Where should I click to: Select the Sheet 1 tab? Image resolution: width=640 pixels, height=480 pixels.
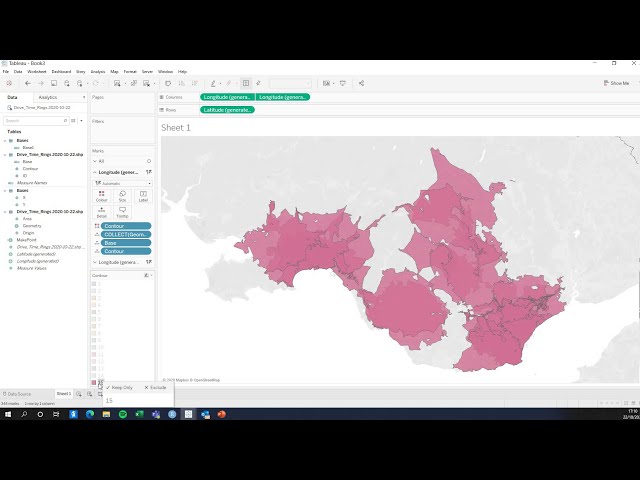pos(64,393)
